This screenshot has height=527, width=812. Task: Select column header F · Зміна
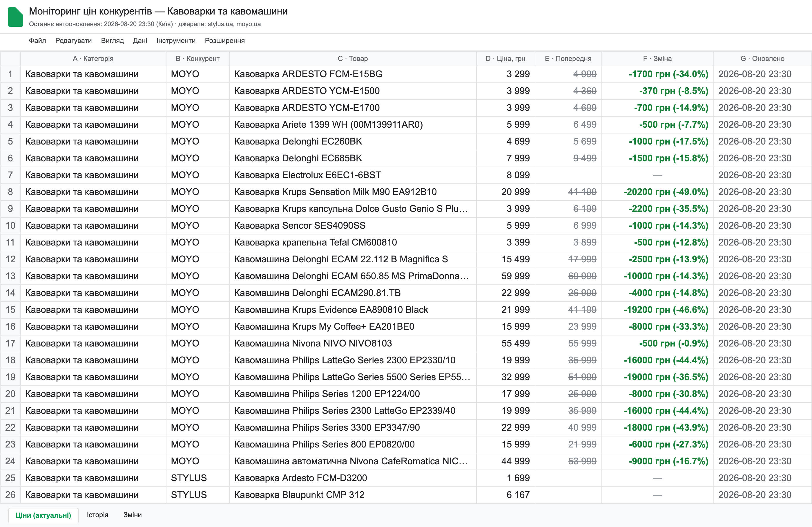[x=657, y=58]
